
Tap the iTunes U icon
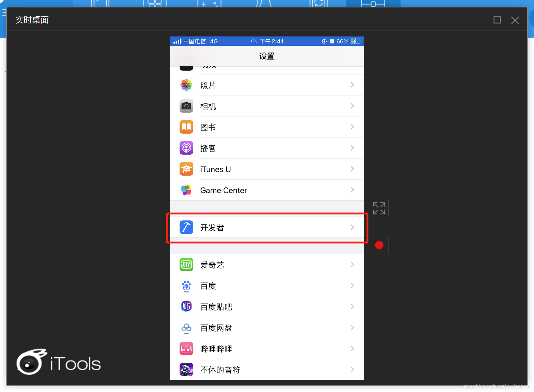click(x=186, y=169)
